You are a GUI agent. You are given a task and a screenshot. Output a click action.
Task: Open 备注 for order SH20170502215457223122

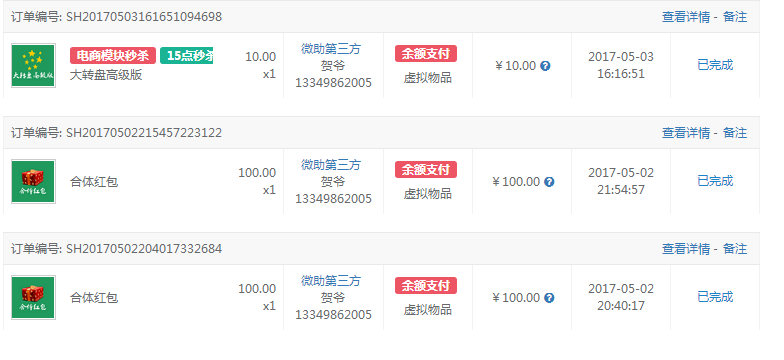pyautogui.click(x=735, y=133)
